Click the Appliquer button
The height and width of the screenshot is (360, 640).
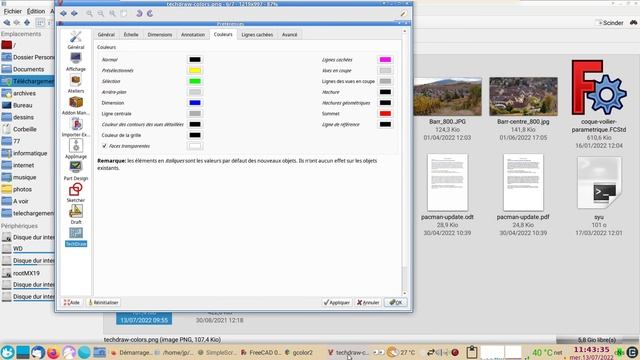tap(337, 302)
